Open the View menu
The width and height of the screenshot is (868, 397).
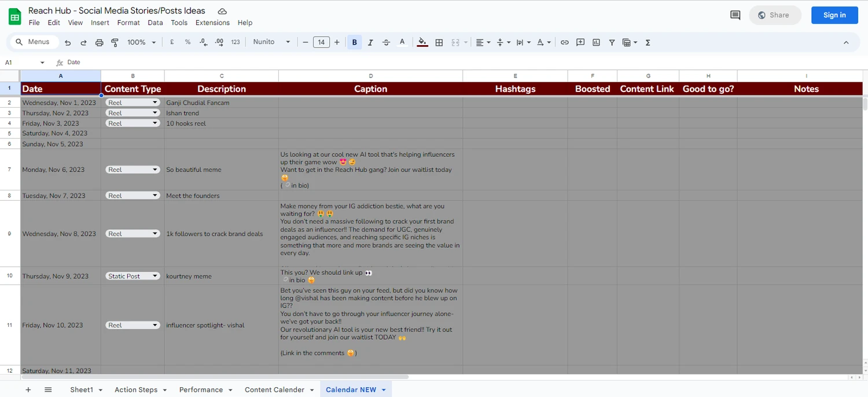coord(75,23)
